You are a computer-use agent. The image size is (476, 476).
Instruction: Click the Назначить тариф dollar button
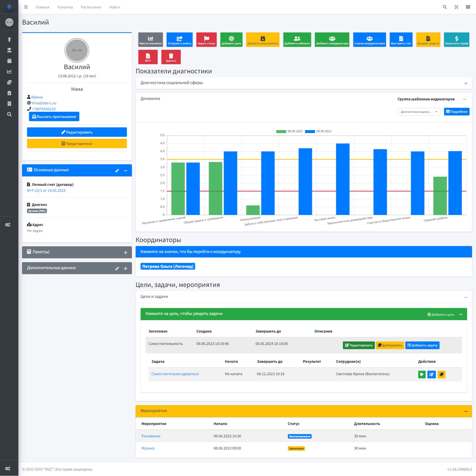coord(456,40)
